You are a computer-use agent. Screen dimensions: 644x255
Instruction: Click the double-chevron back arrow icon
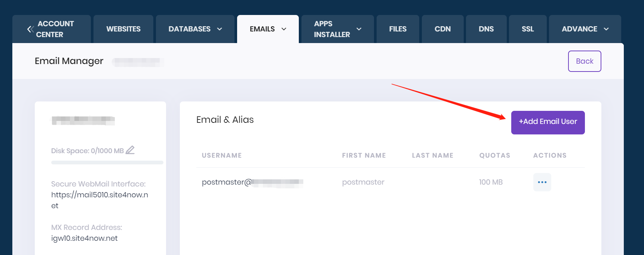point(30,29)
